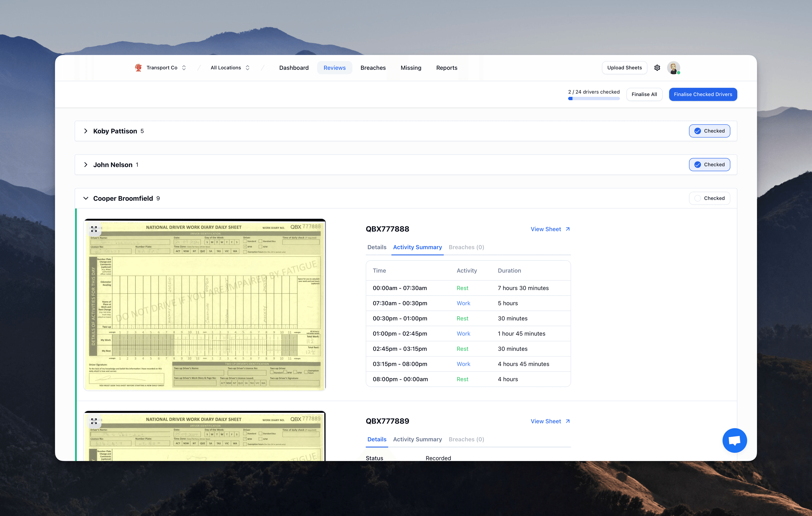812x516 pixels.
Task: Click Finalise Checked Drivers button
Action: click(x=703, y=95)
